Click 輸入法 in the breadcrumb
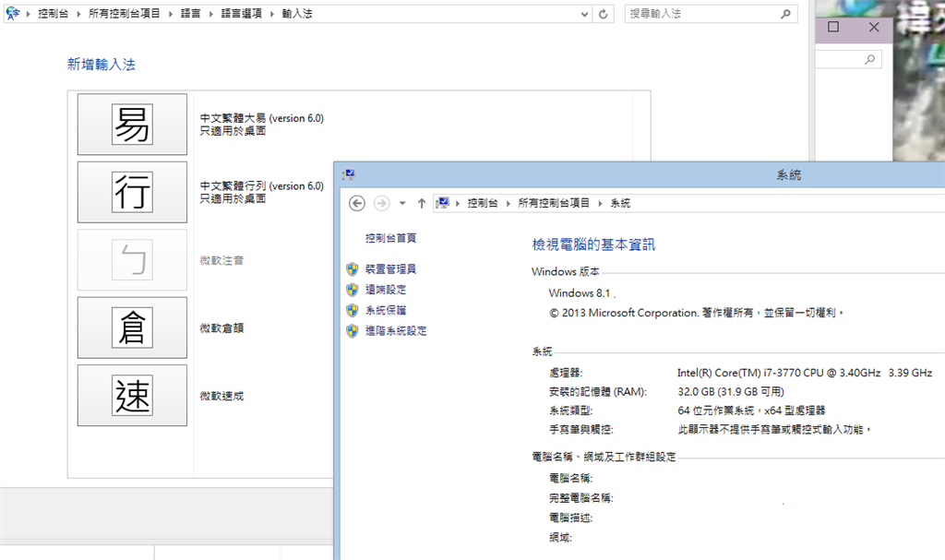945x560 pixels. 297,14
